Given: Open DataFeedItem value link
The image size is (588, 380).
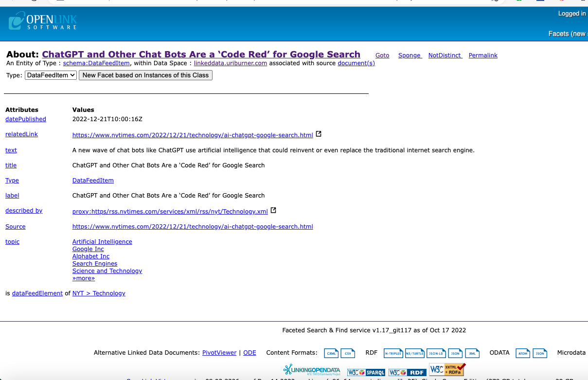Looking at the screenshot, I should pos(93,181).
